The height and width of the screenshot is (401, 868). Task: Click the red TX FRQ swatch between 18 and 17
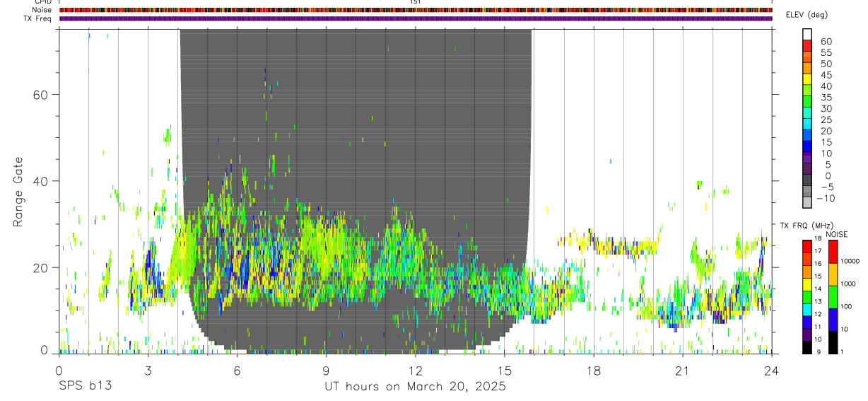click(x=807, y=246)
